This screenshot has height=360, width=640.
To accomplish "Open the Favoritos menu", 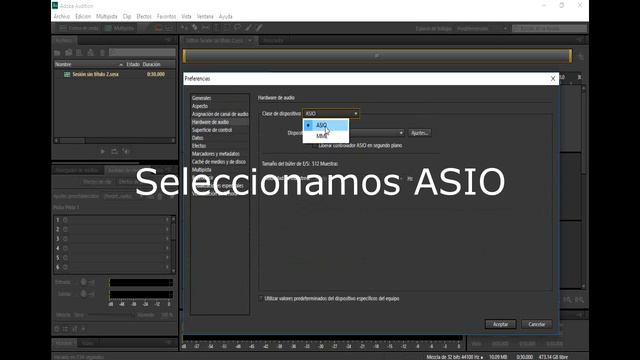I will (166, 16).
